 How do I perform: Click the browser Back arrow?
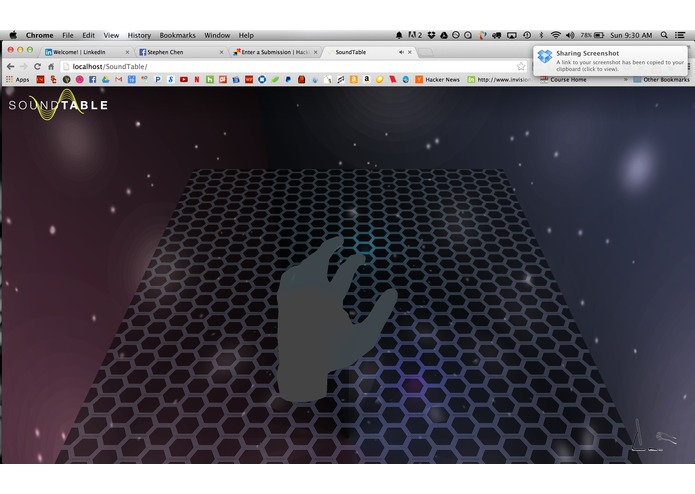pos(11,66)
